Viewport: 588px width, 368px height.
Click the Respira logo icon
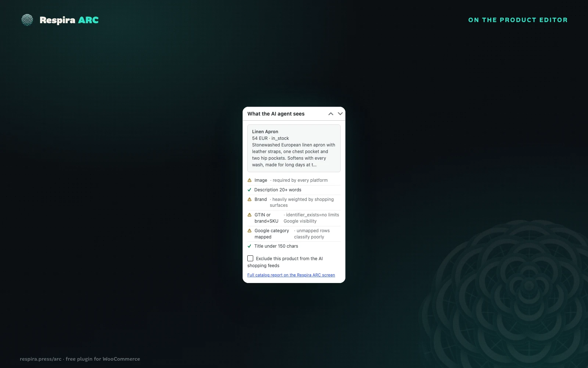pos(27,20)
